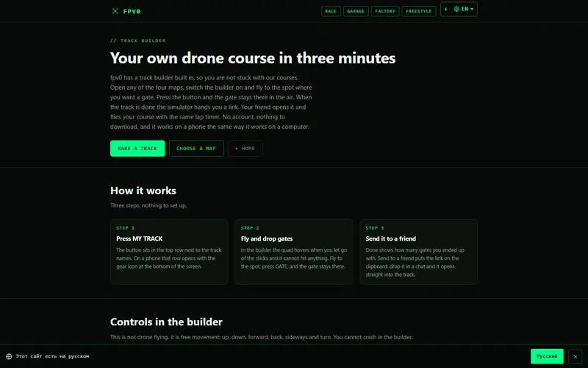Screen dimensions: 588x368
Task: Click the Step 1 description about the gear icon
Action: point(169,258)
